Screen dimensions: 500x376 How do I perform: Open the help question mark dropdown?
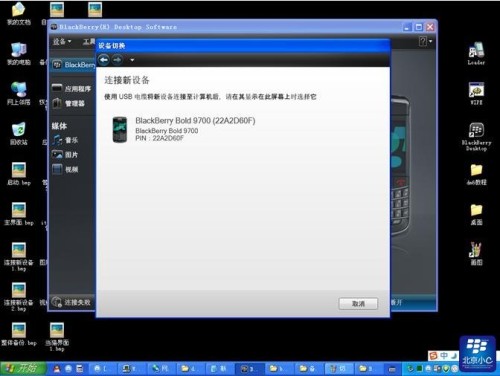click(425, 41)
